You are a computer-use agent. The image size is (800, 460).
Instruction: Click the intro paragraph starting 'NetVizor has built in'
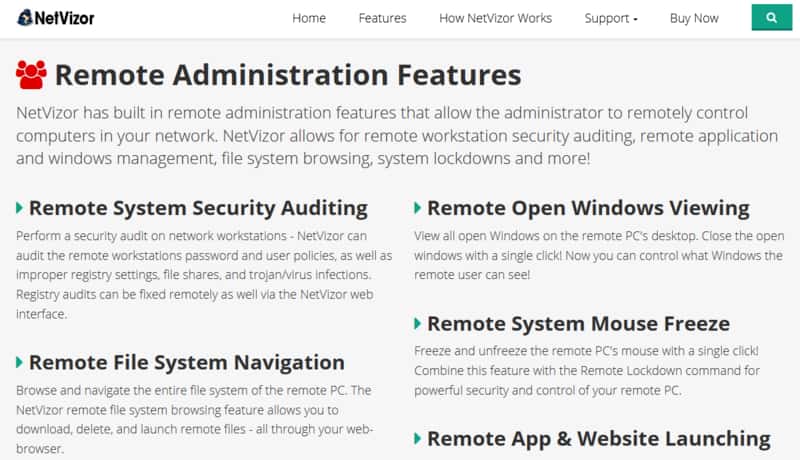pyautogui.click(x=397, y=136)
